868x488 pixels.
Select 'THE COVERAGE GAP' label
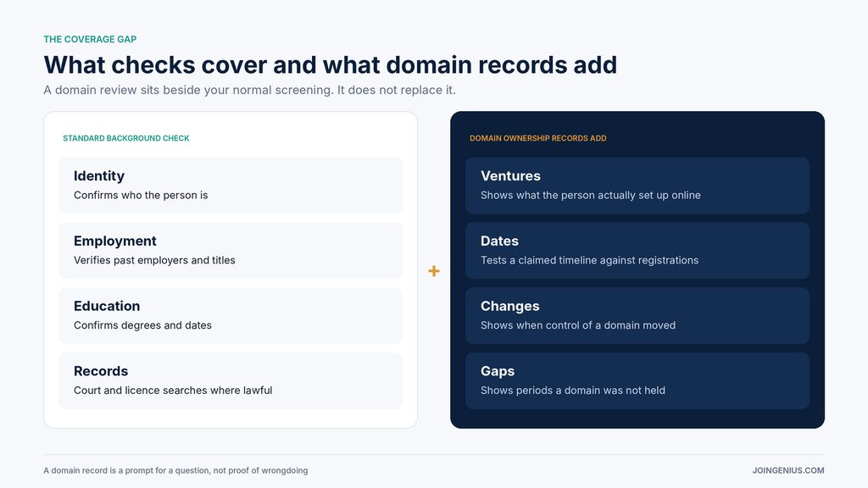pos(90,39)
